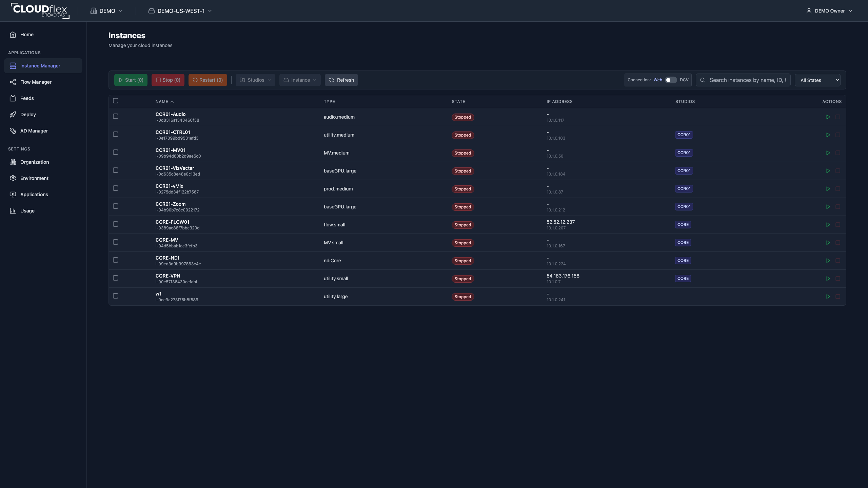Tick the checkbox for CORE-FLOW01
The height and width of the screenshot is (488, 868).
click(x=116, y=224)
